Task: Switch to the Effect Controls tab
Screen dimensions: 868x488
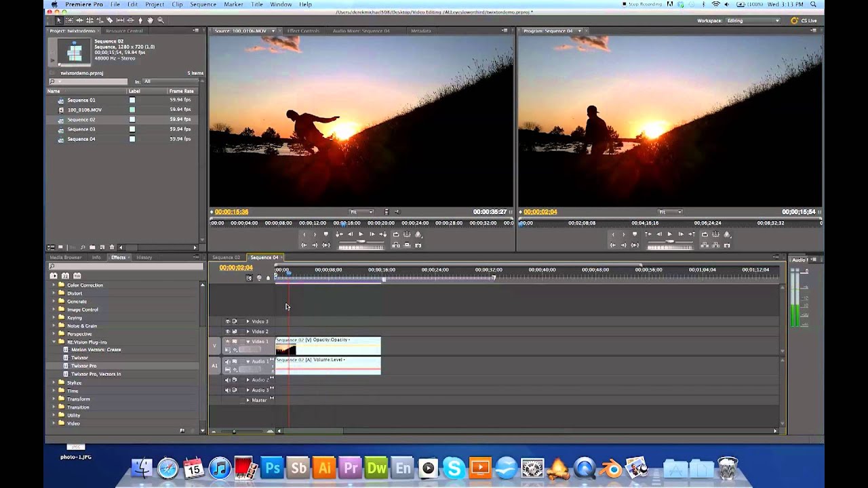Action: point(303,31)
